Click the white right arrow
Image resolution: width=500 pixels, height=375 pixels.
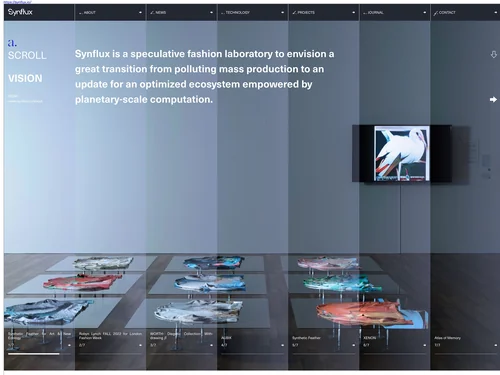coord(493,99)
